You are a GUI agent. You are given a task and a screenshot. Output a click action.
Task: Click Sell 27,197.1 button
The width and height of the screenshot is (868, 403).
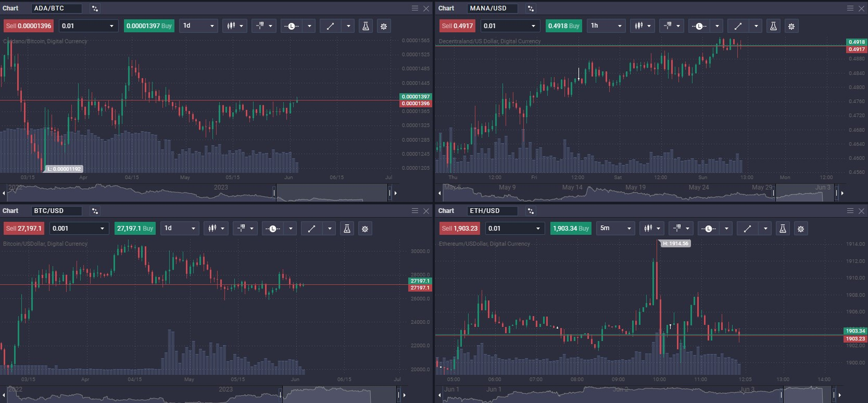[24, 228]
